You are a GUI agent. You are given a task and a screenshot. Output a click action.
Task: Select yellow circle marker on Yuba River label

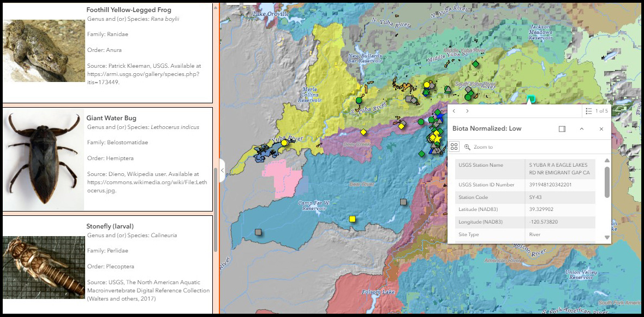coord(284,143)
